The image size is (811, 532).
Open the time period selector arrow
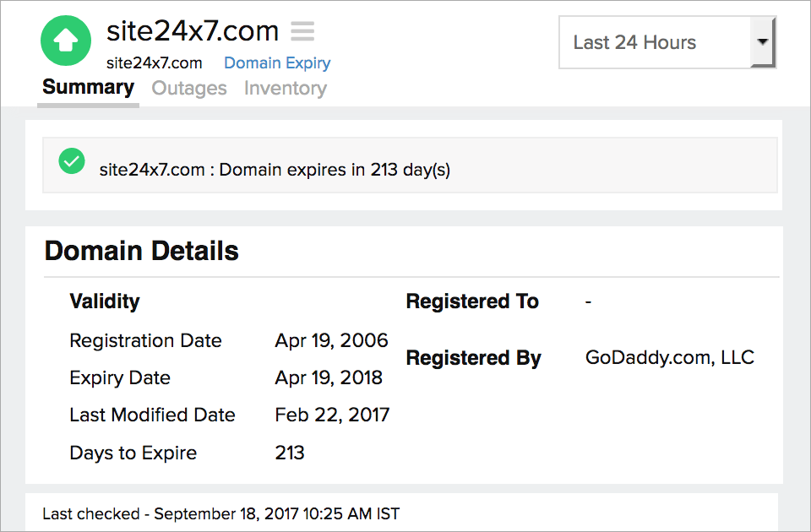765,42
